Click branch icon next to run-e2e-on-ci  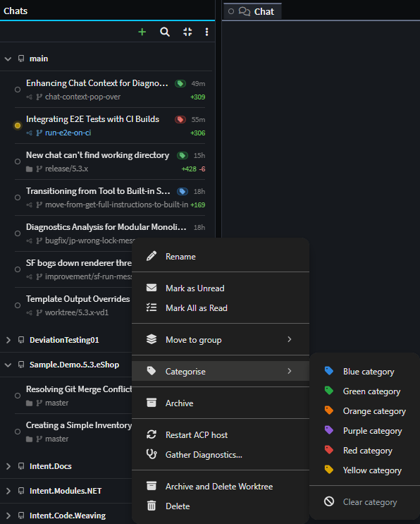tap(39, 133)
